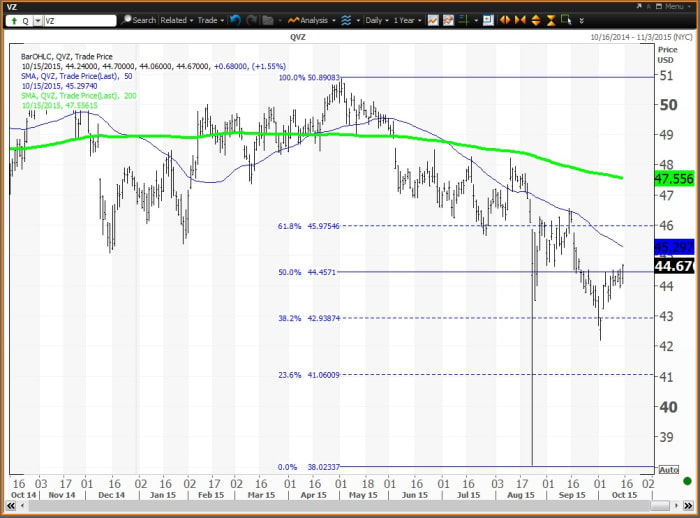Viewport: 700px width, 518px height.
Task: Expand the Analysis dropdown
Action: pyautogui.click(x=310, y=19)
